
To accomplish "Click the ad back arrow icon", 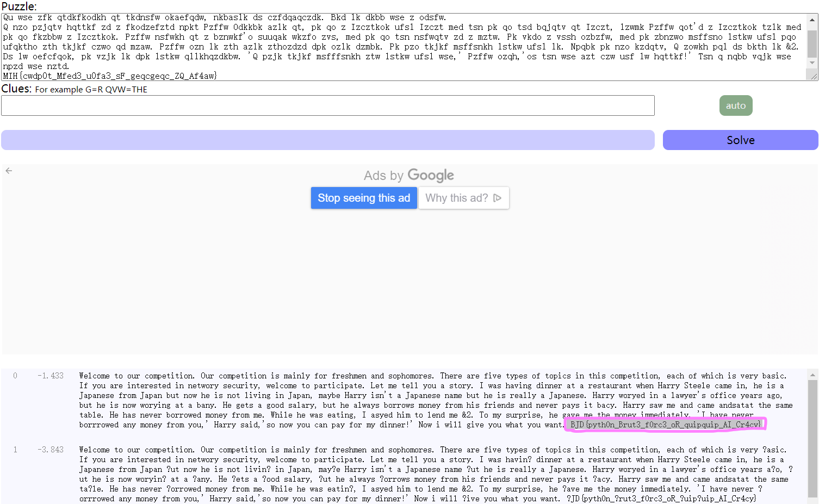I will pos(9,171).
